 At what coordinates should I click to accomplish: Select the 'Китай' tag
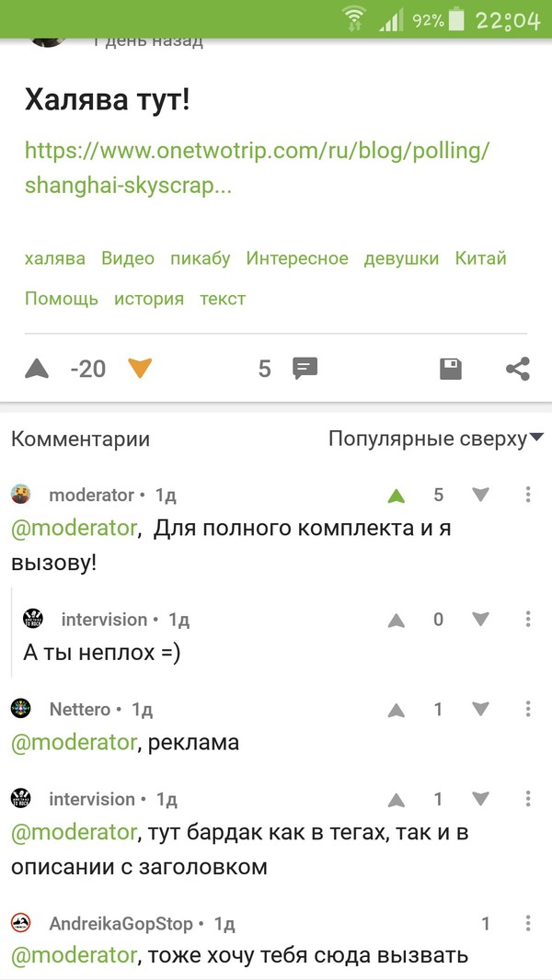479,258
